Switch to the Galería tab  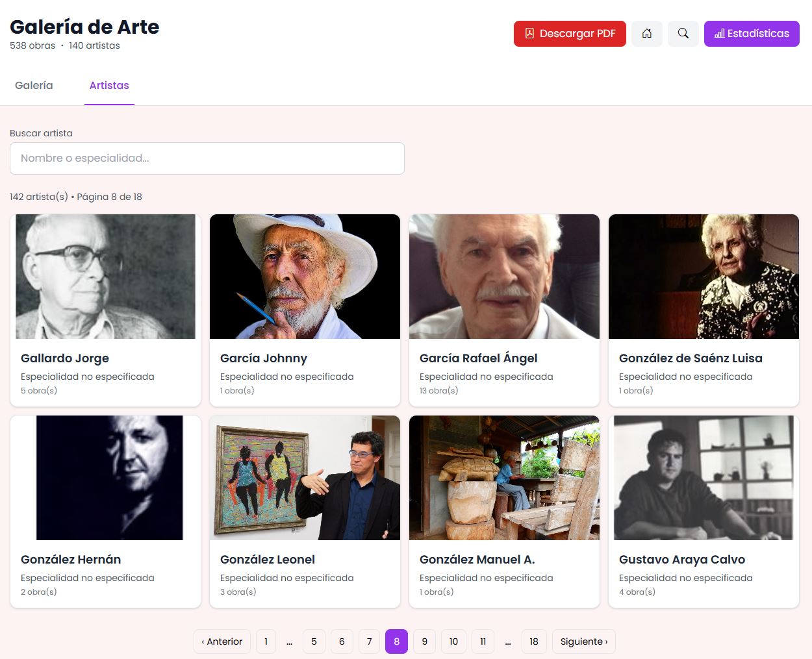(34, 86)
